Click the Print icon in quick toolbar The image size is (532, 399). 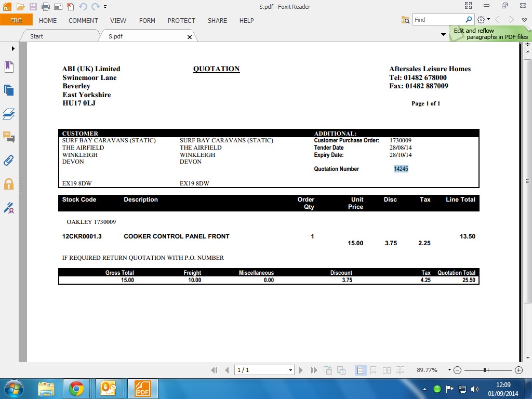[x=45, y=6]
